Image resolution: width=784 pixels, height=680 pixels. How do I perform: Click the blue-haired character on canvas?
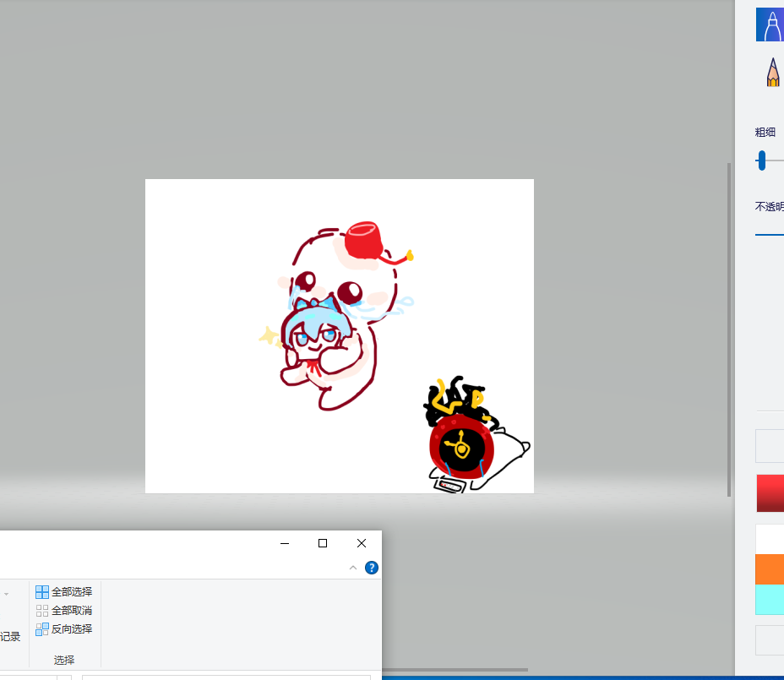coord(315,334)
